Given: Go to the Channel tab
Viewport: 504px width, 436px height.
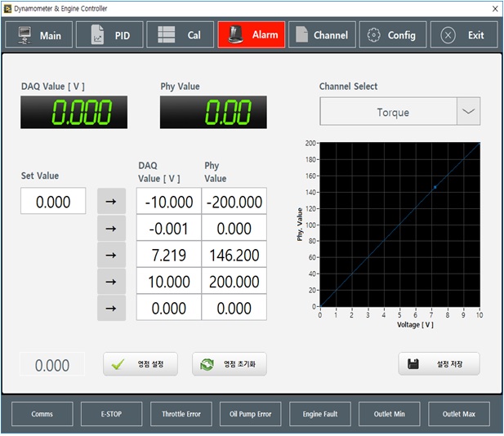Looking at the screenshot, I should 321,35.
